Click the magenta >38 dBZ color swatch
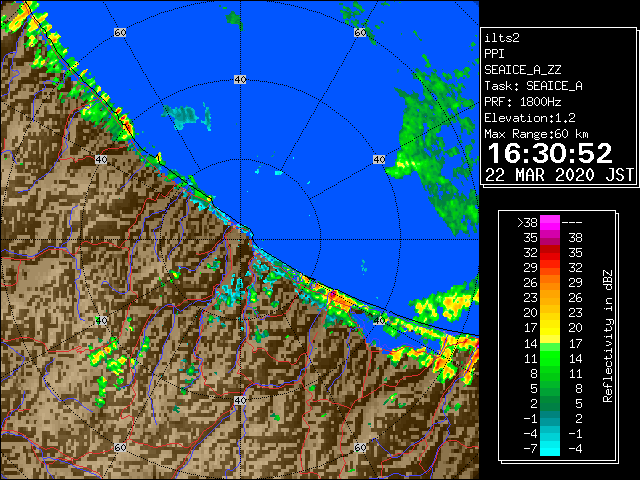640x480 pixels. tap(550, 222)
